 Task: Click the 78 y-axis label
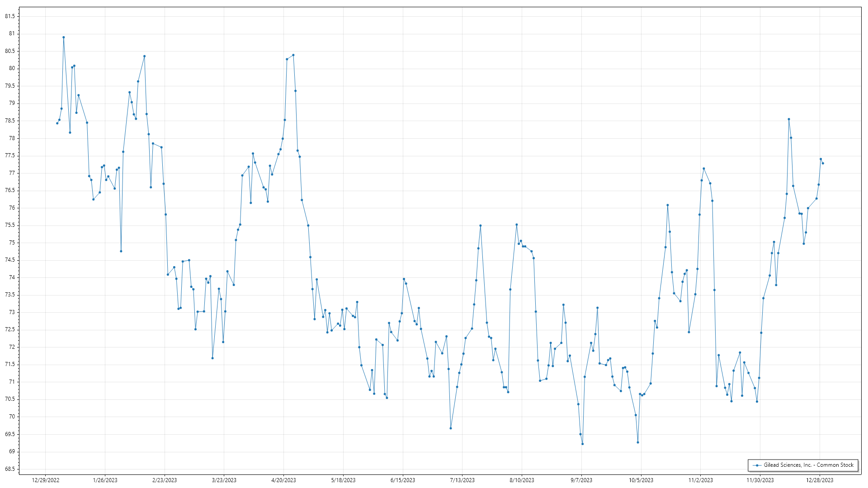point(12,138)
